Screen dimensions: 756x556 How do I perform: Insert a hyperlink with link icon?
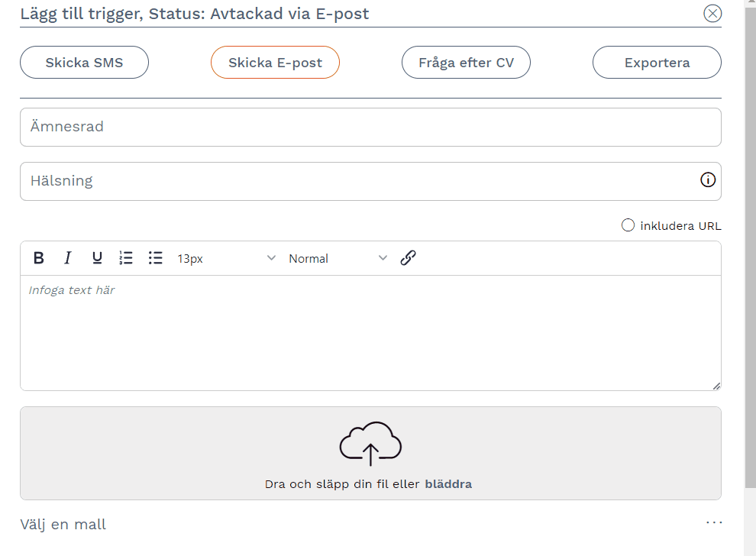tap(409, 257)
